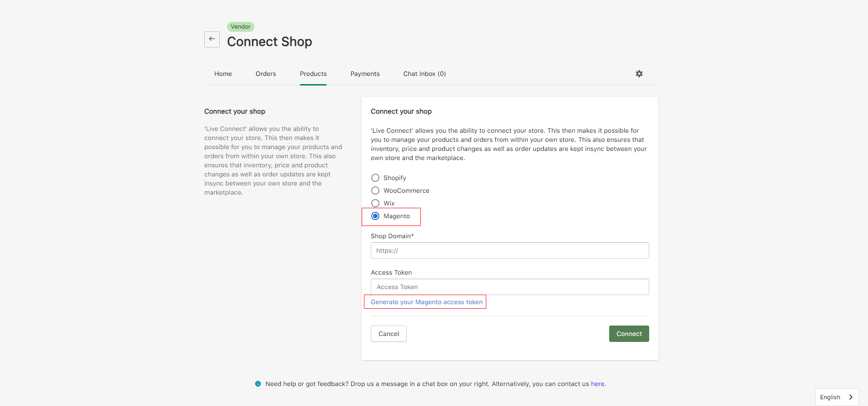Choose the WooCommerce radio button
Image resolution: width=868 pixels, height=406 pixels.
tap(375, 190)
